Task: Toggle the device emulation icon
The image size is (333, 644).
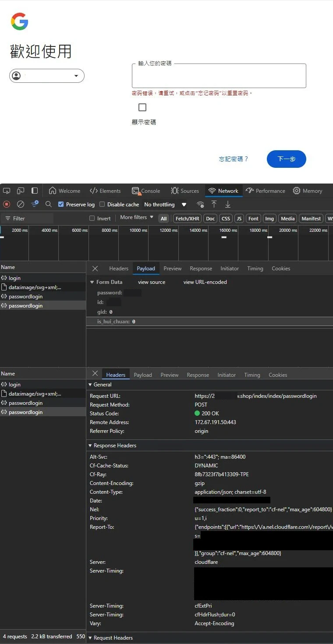Action: point(21,191)
